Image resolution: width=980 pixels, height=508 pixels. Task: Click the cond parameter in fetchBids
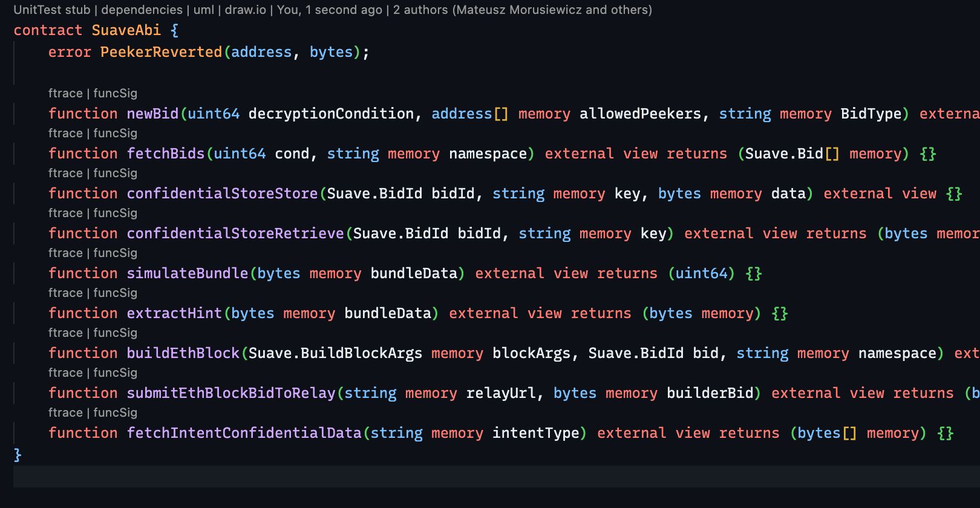click(292, 154)
